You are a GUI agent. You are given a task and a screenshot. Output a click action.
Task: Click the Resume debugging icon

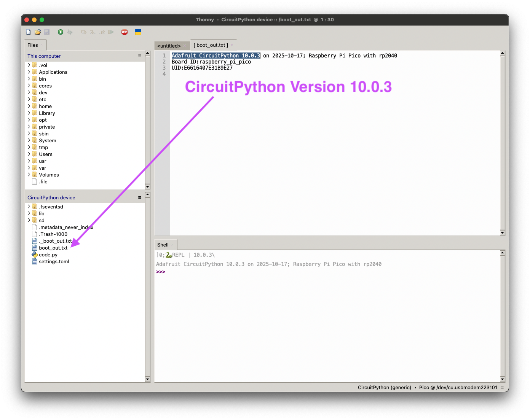111,32
